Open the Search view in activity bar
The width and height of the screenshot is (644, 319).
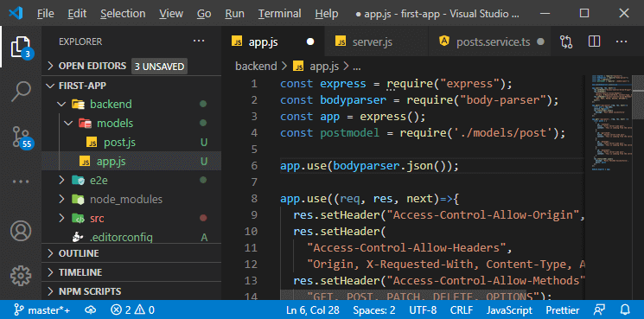(x=21, y=91)
